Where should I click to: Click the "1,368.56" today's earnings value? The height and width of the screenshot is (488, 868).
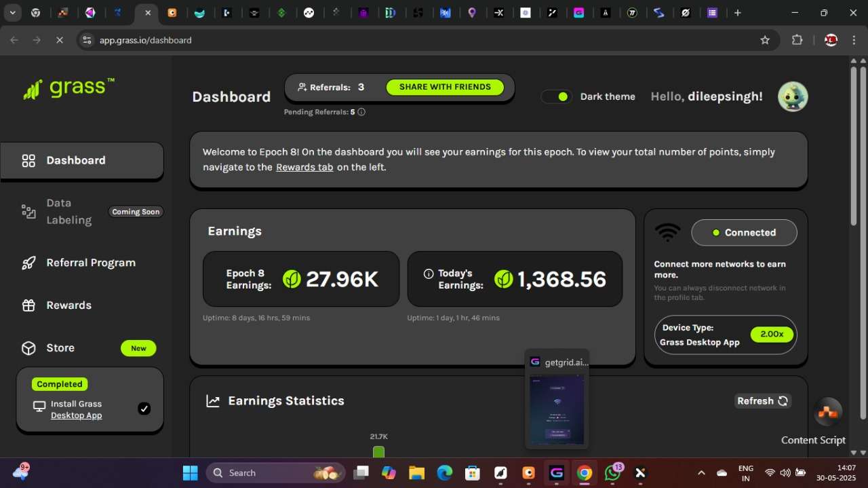coord(561,280)
